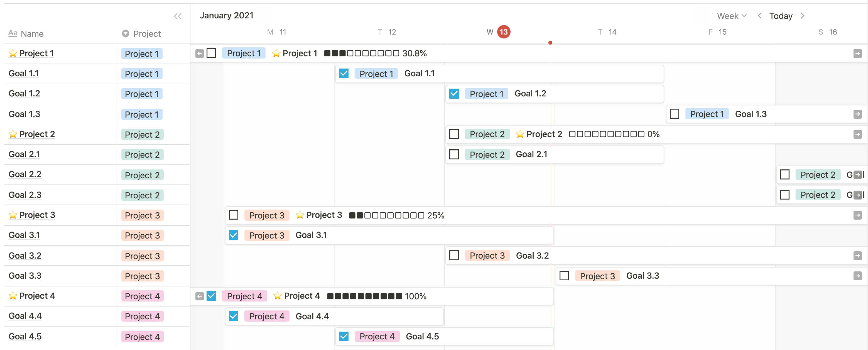Click Project 4 progress bar showing 100%
The height and width of the screenshot is (350, 868).
377,296
